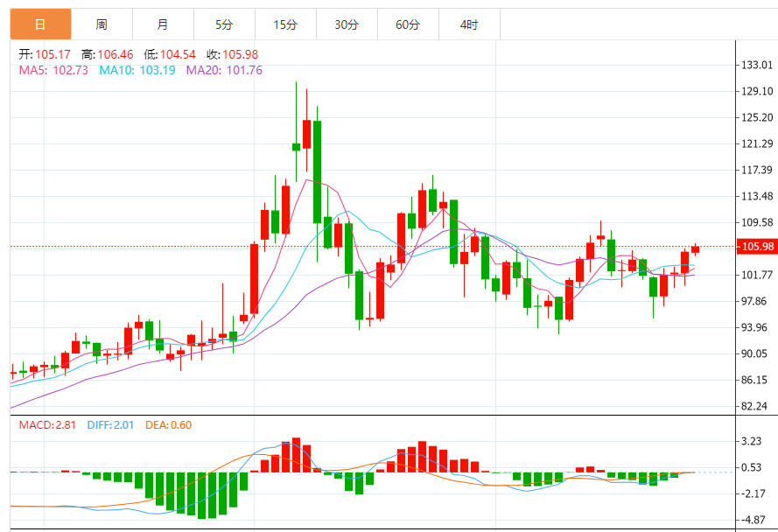The image size is (778, 532).
Task: Click the 113.48 price axis label
Action: click(x=757, y=197)
